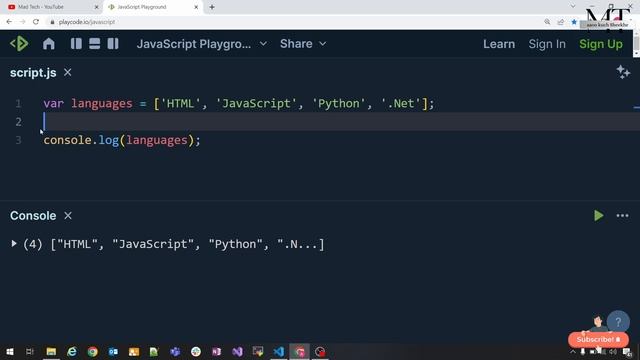Open Task View in the taskbar
Image resolution: width=640 pixels, height=360 pixels.
click(29, 351)
